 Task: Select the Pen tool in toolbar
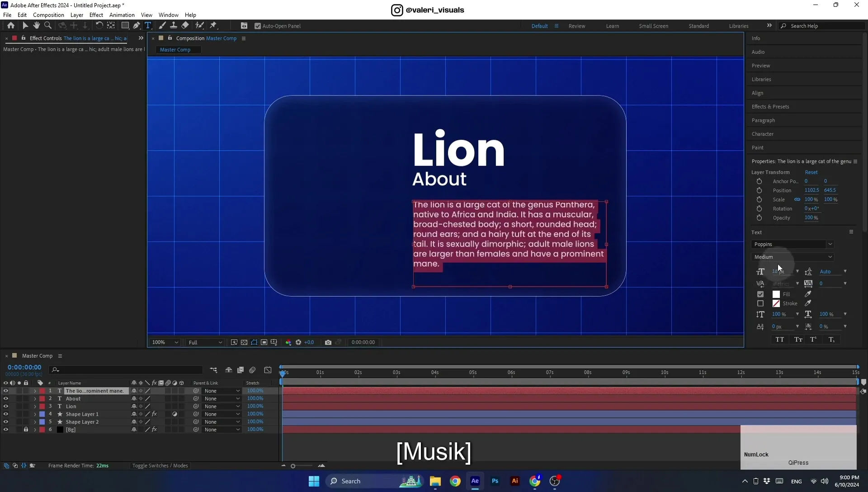coord(137,26)
